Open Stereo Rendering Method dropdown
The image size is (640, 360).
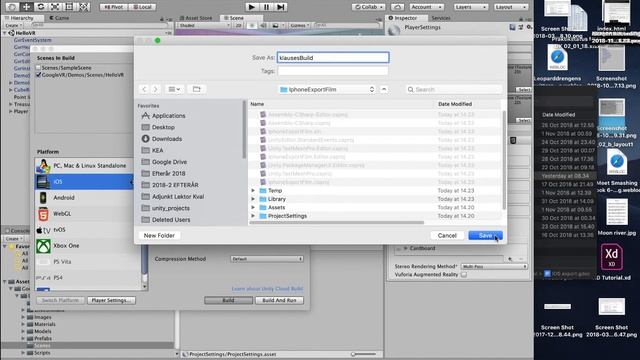(x=494, y=266)
